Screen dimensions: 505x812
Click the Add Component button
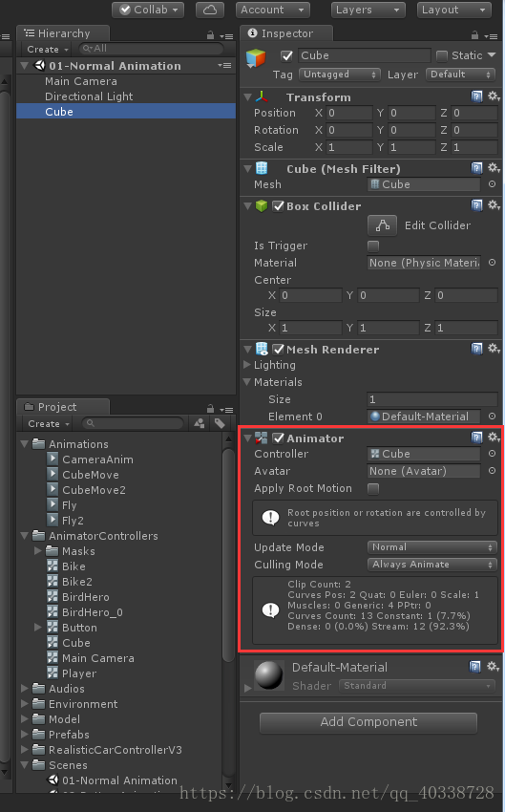(x=368, y=722)
